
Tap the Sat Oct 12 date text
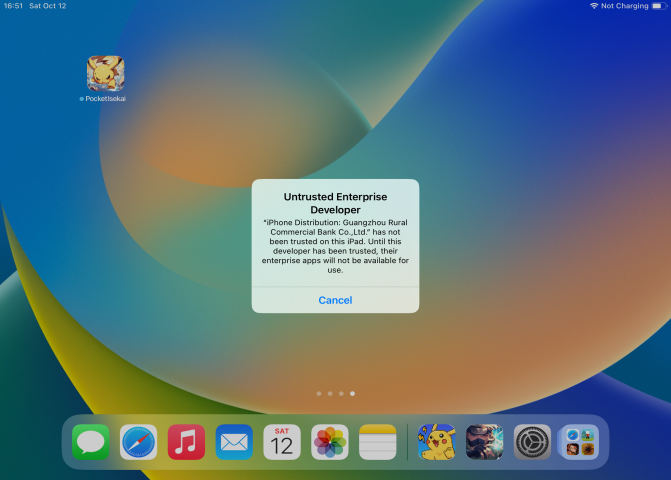48,6
